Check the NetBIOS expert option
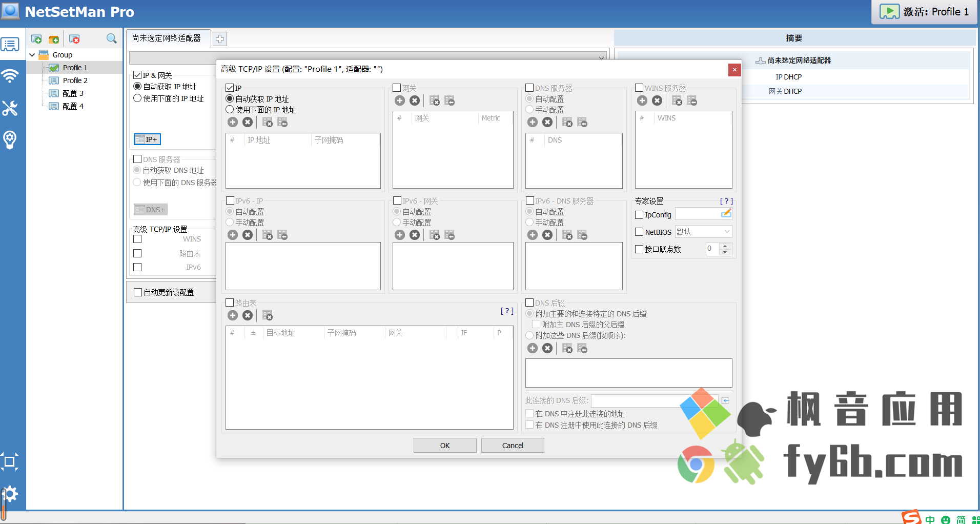This screenshot has height=524, width=980. pos(639,232)
